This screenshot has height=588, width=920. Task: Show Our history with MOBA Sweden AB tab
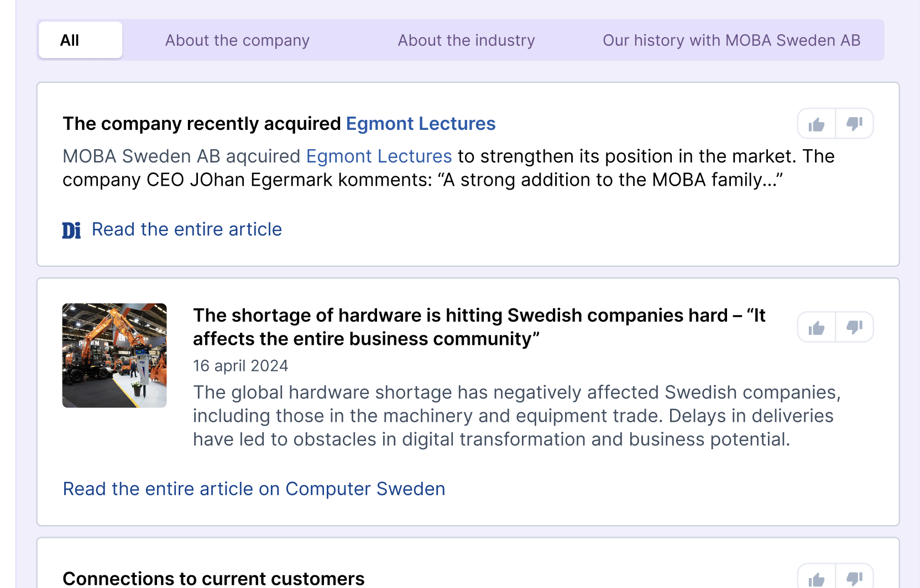pyautogui.click(x=731, y=40)
